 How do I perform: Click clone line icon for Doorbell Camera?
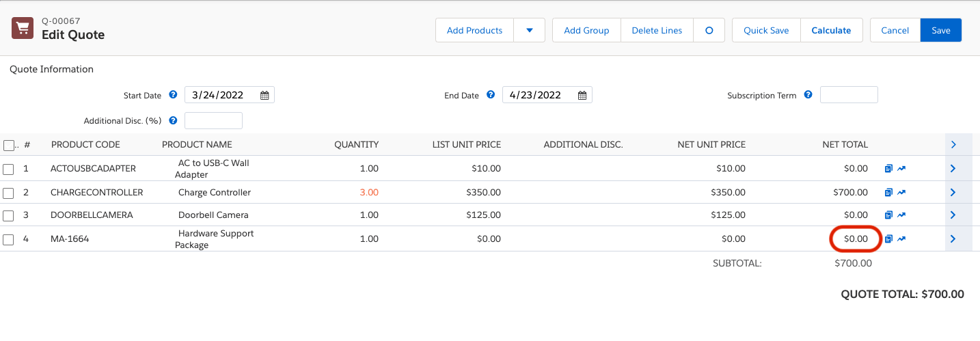(888, 215)
